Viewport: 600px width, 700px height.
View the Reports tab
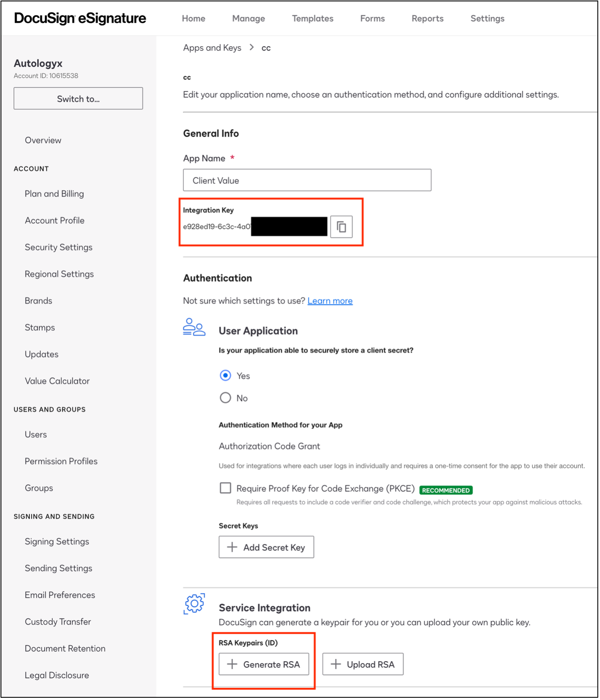pos(428,19)
